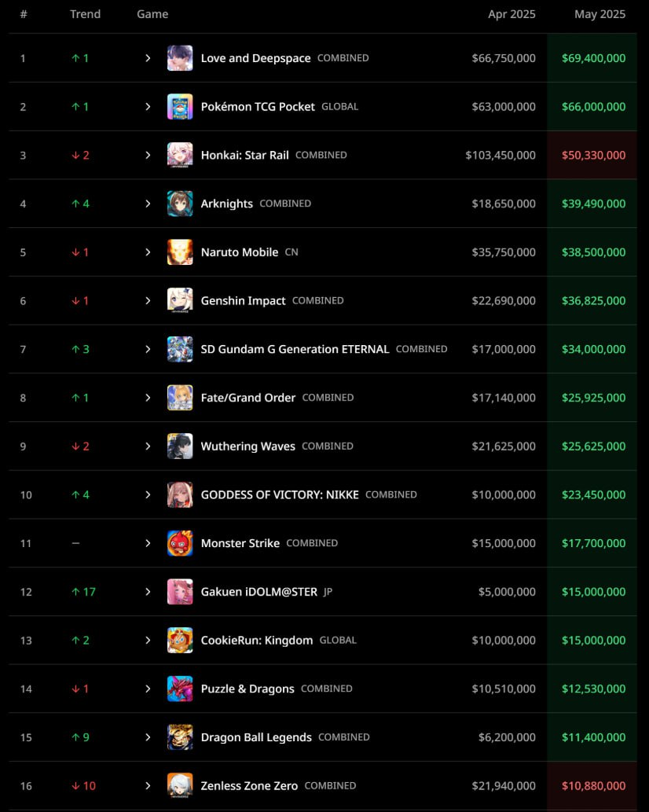The width and height of the screenshot is (649, 812).
Task: Open the GODDESS OF VICTORY: NIKKE title
Action: 280,495
